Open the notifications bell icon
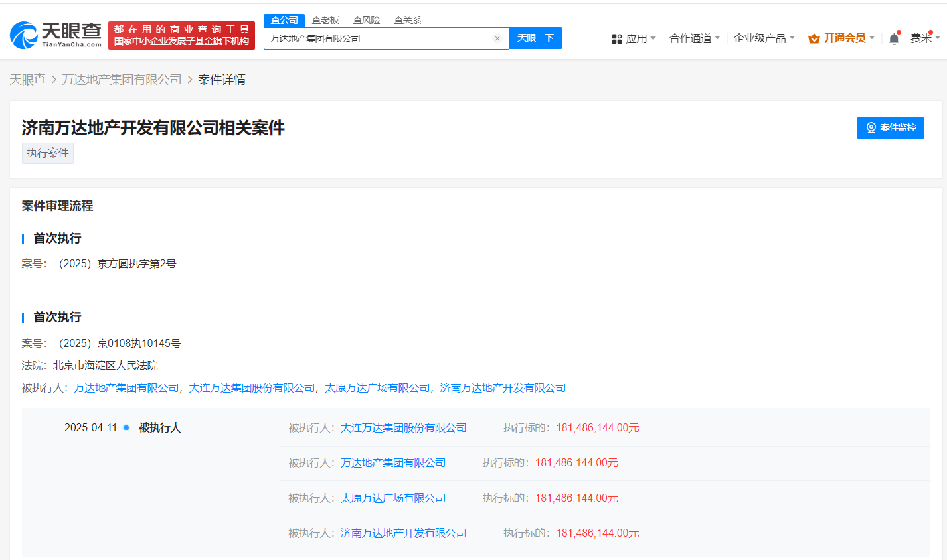 894,38
